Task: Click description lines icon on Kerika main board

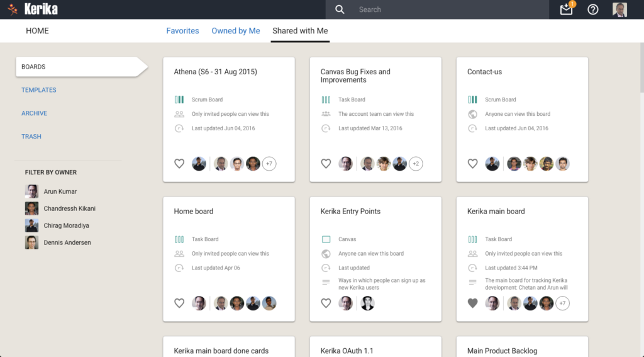Action: pyautogui.click(x=472, y=282)
